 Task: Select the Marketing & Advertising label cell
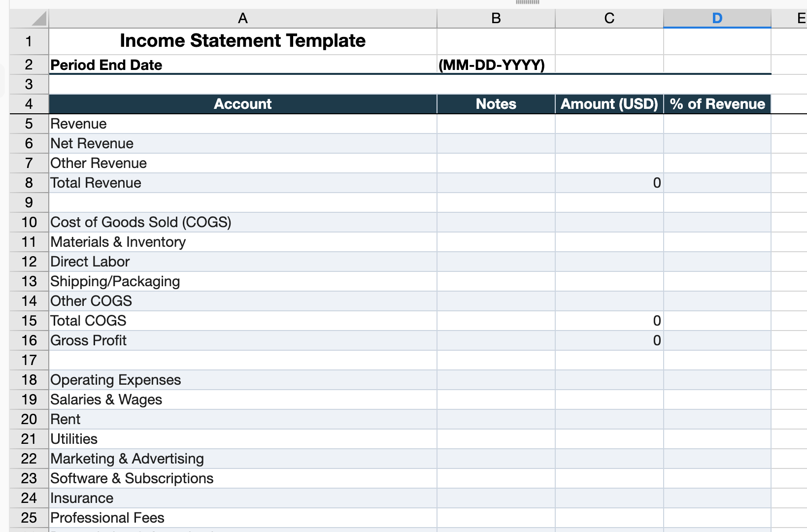coord(242,459)
